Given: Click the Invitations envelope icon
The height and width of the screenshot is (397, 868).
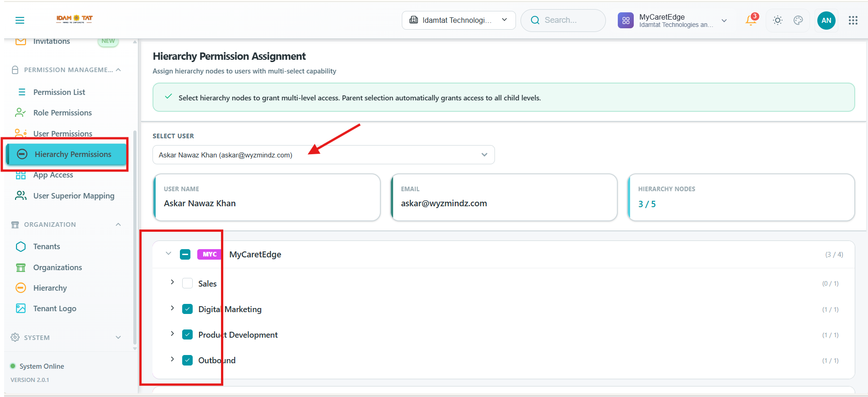Looking at the screenshot, I should 21,41.
